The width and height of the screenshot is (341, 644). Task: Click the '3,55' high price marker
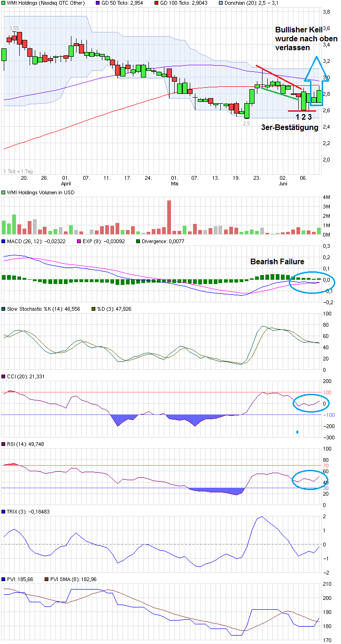(x=14, y=29)
